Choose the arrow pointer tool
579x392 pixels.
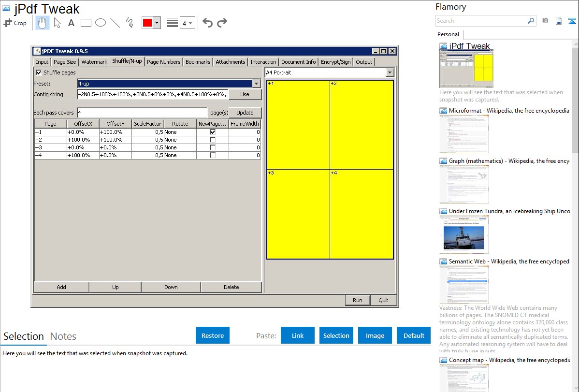pos(57,23)
